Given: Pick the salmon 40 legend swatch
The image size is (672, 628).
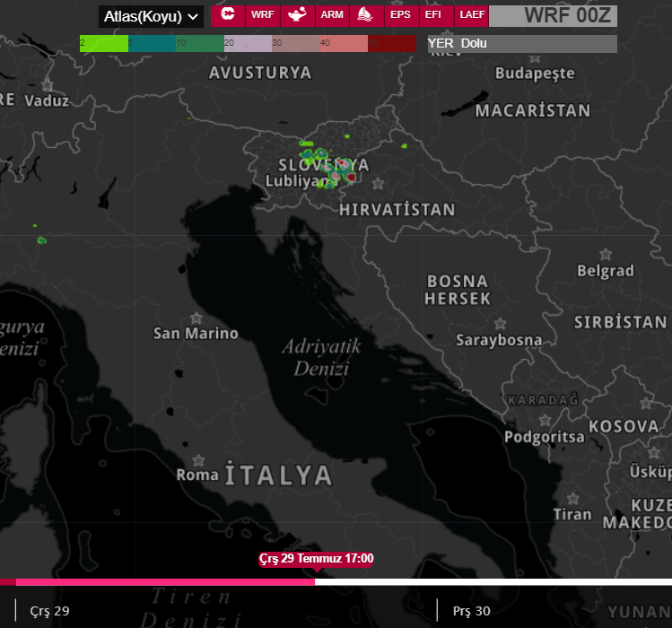Looking at the screenshot, I should coord(344,44).
